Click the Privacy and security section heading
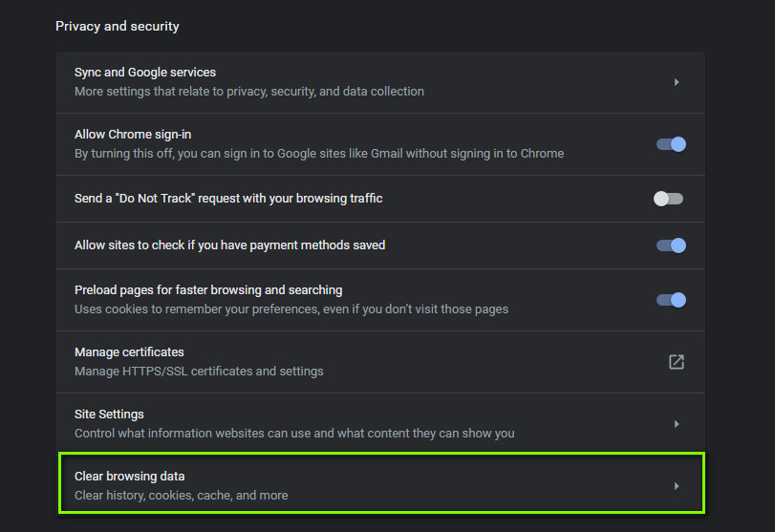 coord(118,26)
